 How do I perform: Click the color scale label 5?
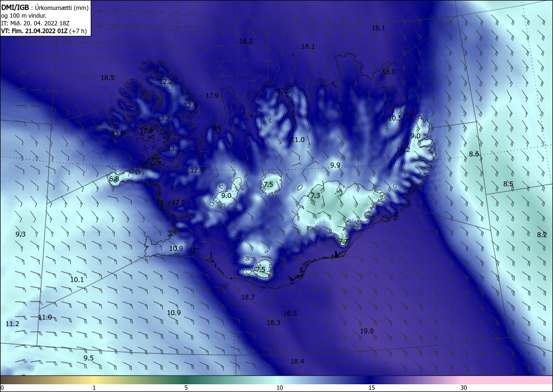tap(186, 388)
